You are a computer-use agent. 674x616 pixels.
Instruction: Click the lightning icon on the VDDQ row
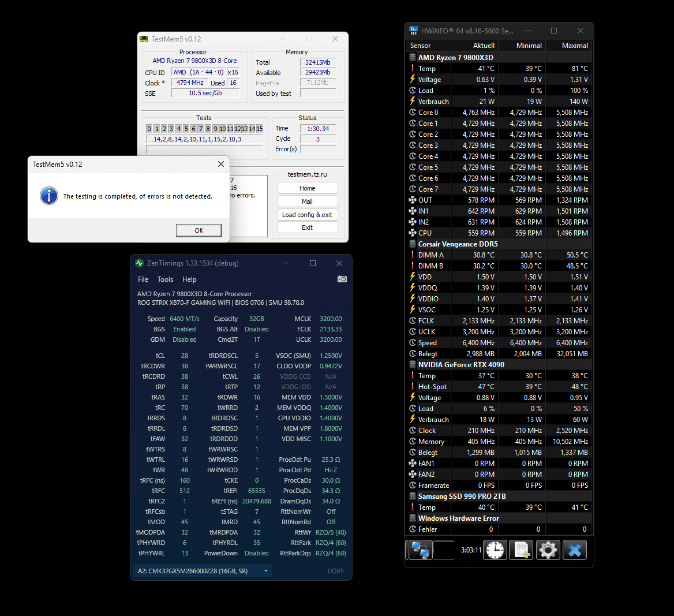(413, 288)
